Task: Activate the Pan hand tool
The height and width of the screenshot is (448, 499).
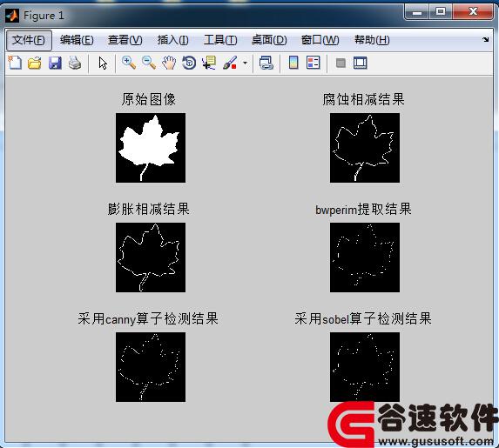Action: click(x=169, y=63)
